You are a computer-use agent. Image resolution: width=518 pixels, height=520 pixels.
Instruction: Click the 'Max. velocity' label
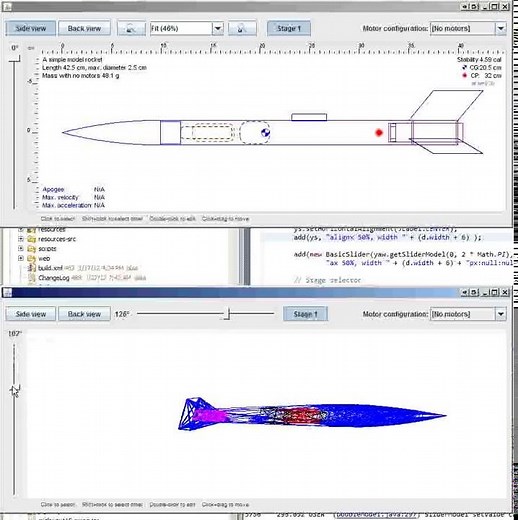(x=60, y=197)
